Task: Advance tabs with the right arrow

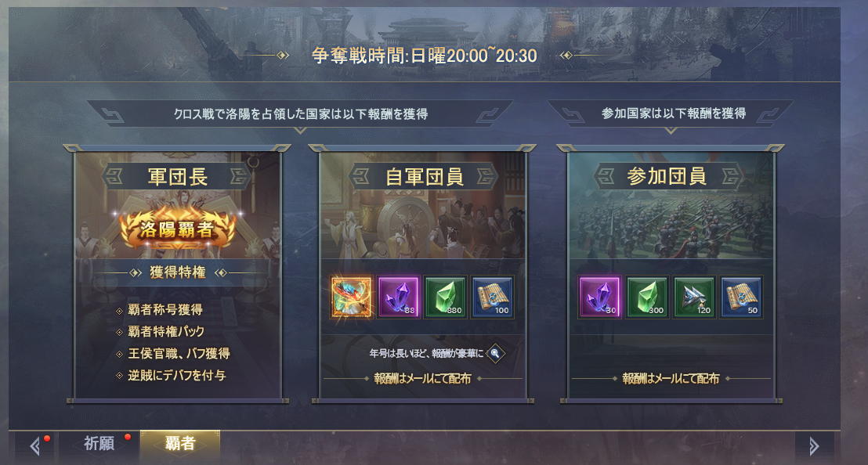Action: [x=814, y=445]
